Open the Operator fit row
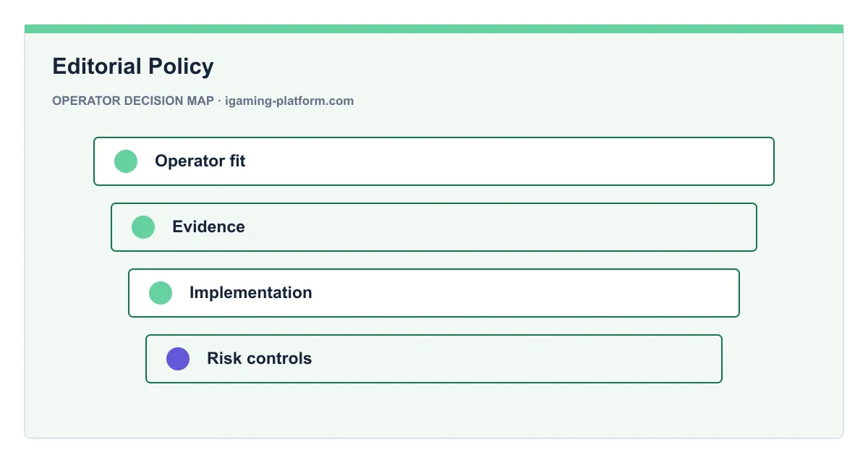 pos(434,161)
